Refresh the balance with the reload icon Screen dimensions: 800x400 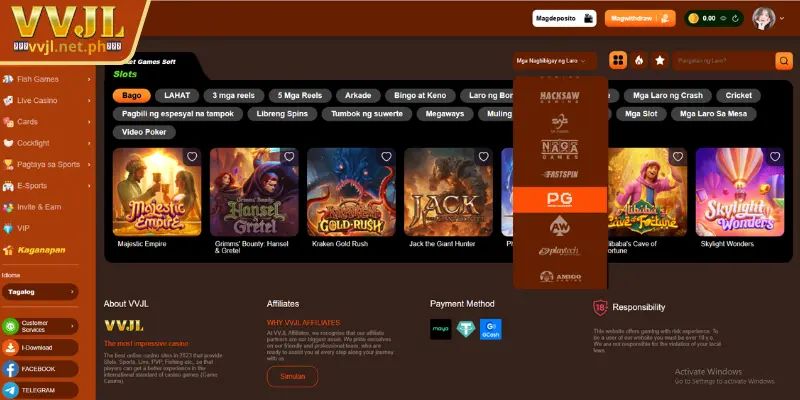point(735,18)
